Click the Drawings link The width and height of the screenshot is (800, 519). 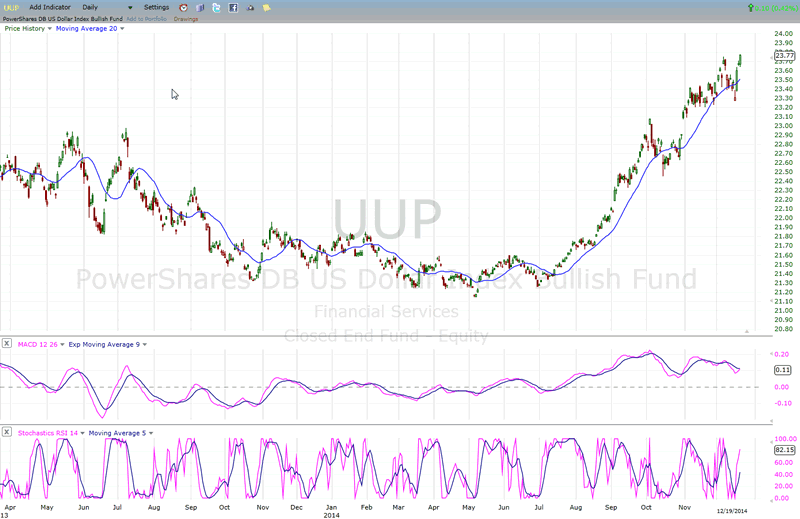(x=186, y=19)
